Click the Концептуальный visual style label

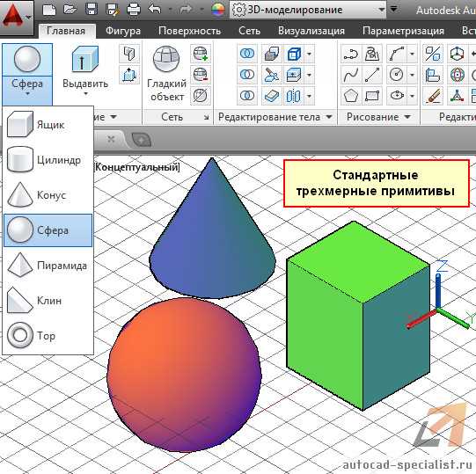[x=137, y=167]
